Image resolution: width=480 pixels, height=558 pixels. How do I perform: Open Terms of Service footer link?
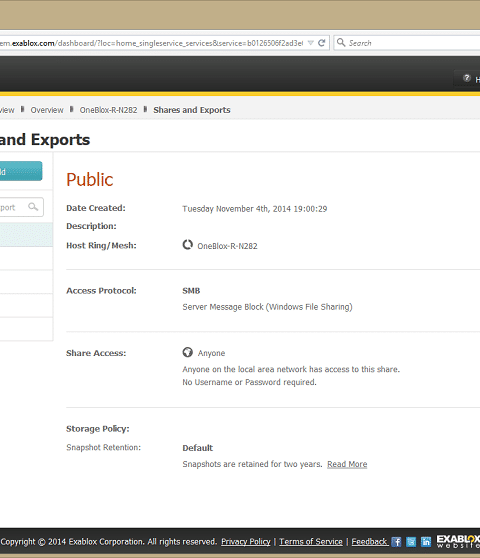[x=311, y=542]
